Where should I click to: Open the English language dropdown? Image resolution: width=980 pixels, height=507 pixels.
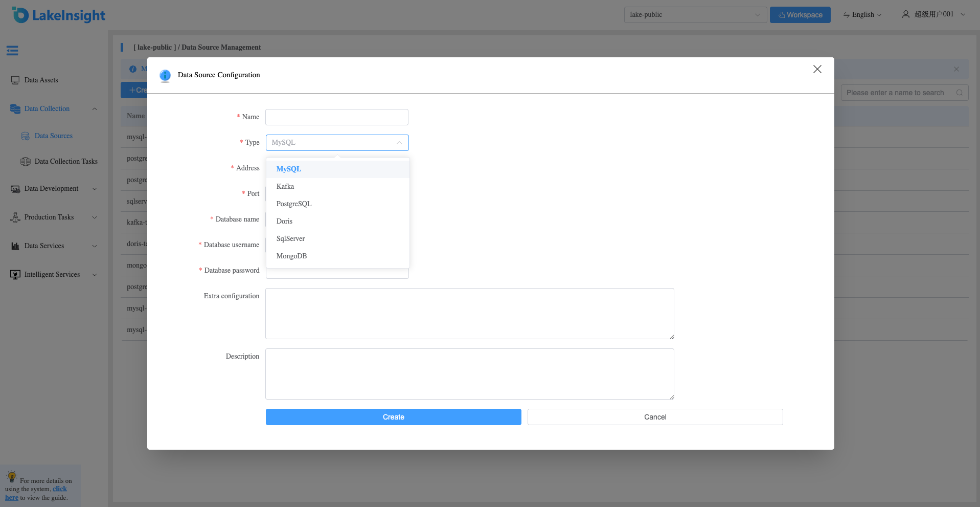click(x=862, y=15)
